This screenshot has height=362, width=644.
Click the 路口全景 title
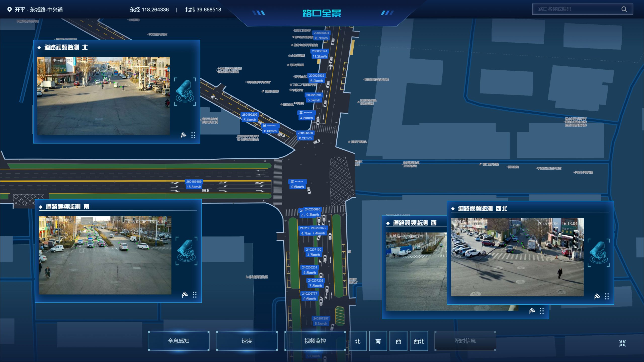coord(322,13)
